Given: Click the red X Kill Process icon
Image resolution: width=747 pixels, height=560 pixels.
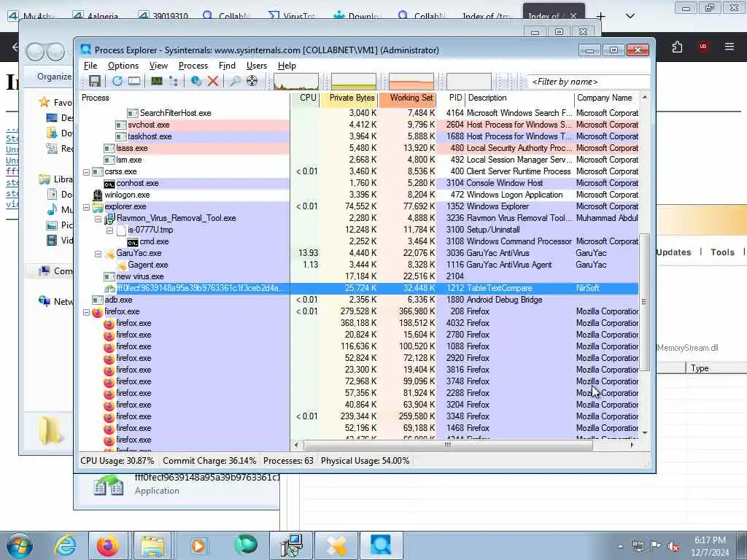Looking at the screenshot, I should pyautogui.click(x=213, y=81).
